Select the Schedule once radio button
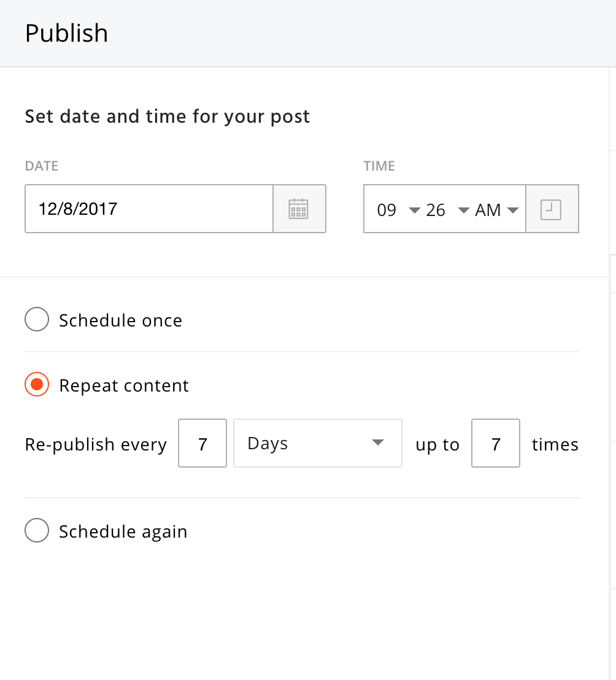Screen dimensions: 616x680 point(37,320)
